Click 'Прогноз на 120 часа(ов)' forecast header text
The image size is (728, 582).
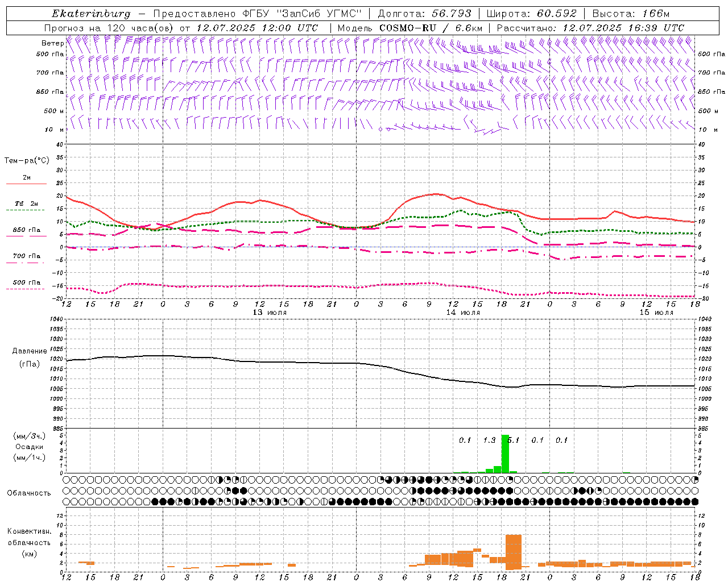pos(109,28)
